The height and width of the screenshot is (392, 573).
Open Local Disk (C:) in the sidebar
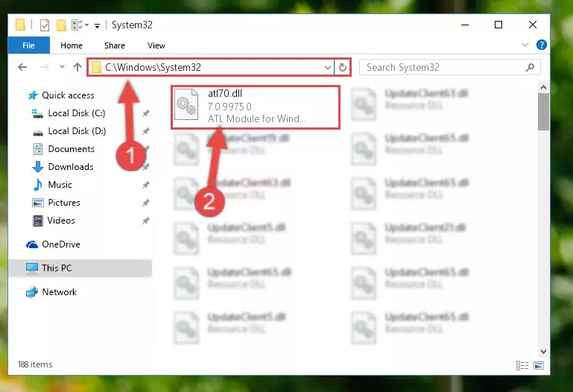pyautogui.click(x=77, y=113)
